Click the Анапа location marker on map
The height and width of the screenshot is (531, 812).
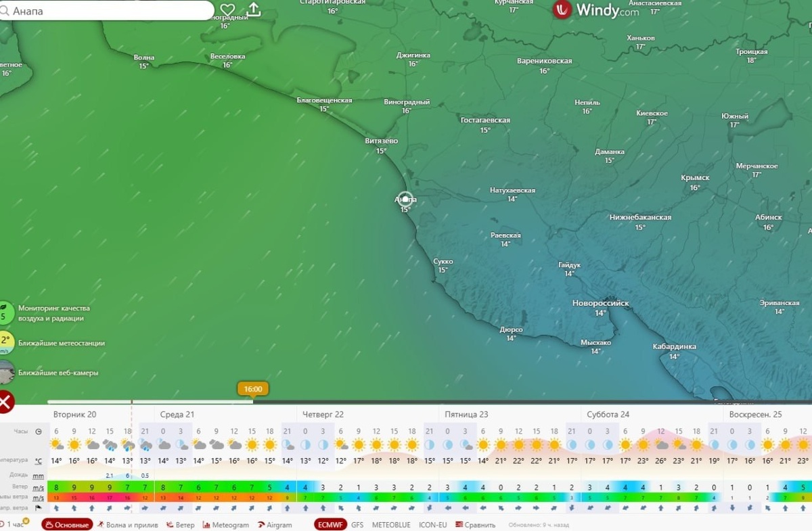pyautogui.click(x=405, y=199)
